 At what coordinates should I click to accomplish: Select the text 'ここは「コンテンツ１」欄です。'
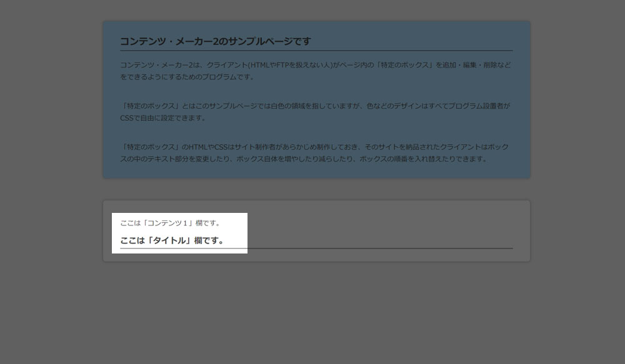tap(170, 223)
